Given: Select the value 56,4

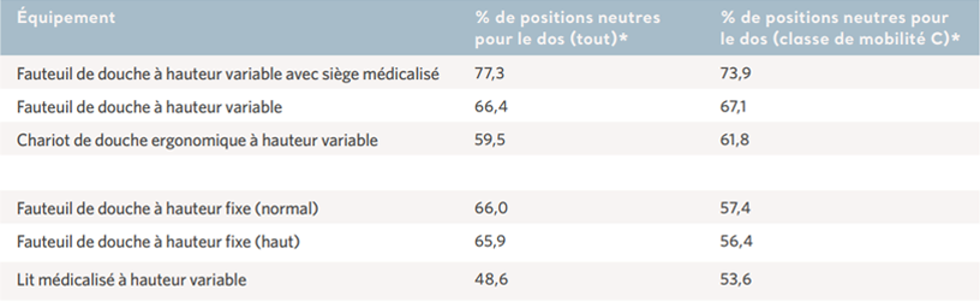Looking at the screenshot, I should click(x=736, y=241).
